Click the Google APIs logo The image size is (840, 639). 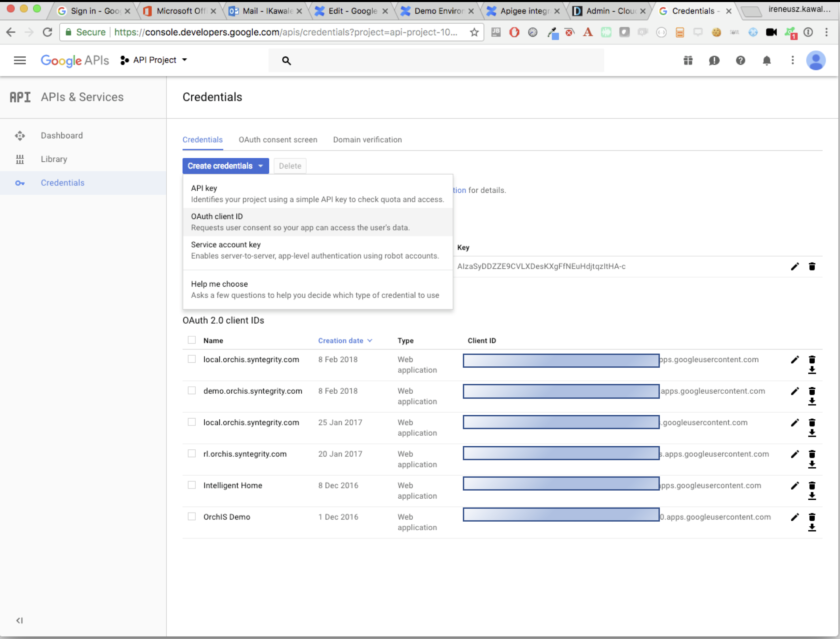75,60
